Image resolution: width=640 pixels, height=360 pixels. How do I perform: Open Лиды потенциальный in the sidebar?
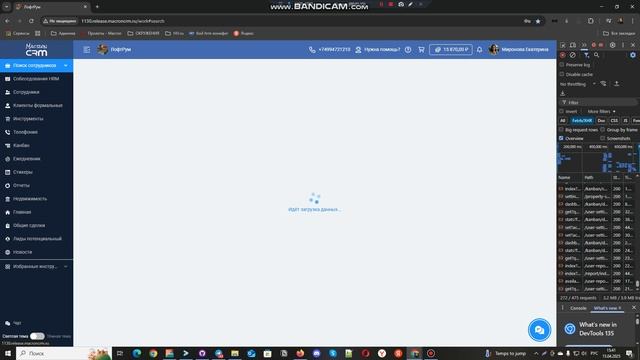(36, 239)
